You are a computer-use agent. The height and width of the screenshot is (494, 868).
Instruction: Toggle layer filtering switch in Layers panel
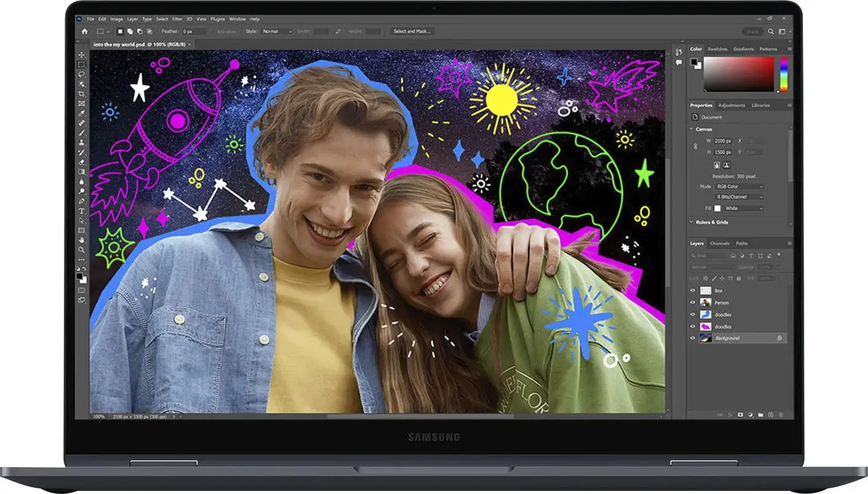(778, 255)
